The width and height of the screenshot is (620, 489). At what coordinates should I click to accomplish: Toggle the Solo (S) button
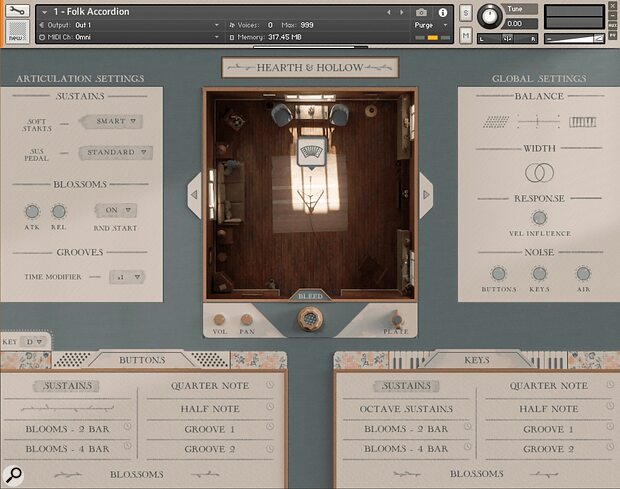pos(466,13)
